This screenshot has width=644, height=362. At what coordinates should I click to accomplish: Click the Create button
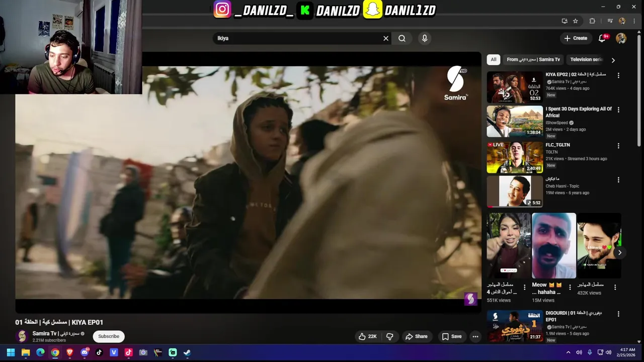tap(575, 38)
